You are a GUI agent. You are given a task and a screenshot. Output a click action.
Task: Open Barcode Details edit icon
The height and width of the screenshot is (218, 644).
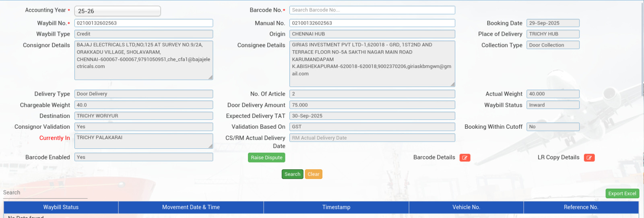465,158
